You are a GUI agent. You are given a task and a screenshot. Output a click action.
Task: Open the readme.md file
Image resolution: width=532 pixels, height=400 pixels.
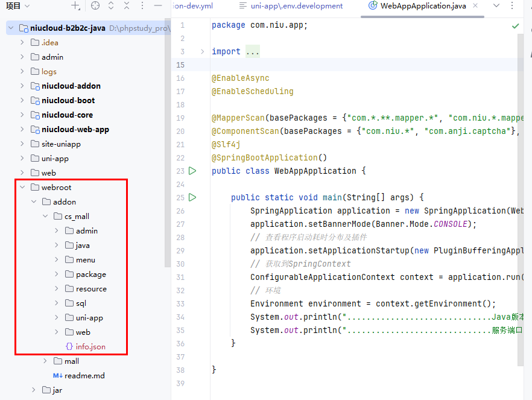point(84,375)
